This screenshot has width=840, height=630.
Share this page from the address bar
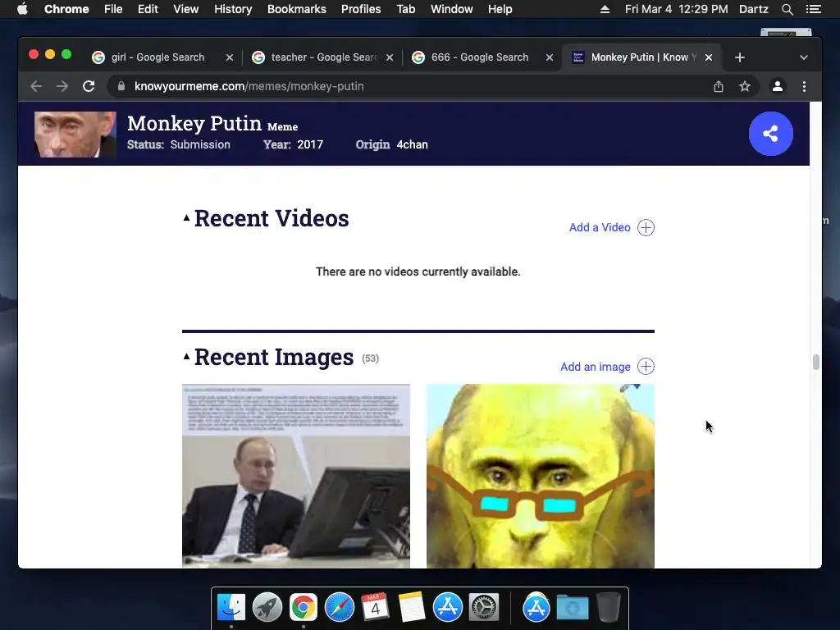coord(719,86)
